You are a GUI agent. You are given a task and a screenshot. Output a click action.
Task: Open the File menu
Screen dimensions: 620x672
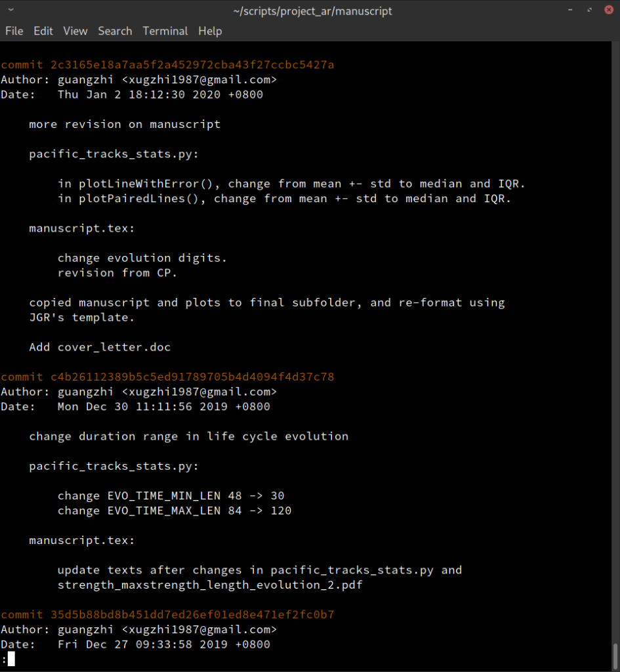[x=14, y=31]
